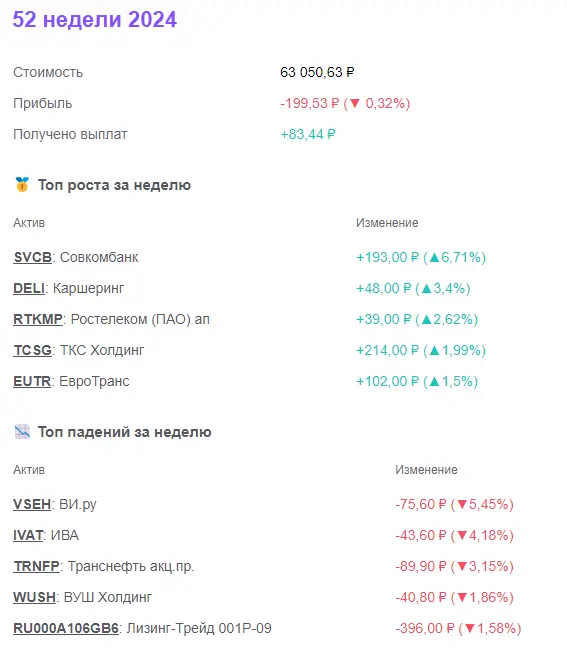567x667 pixels.
Task: Click the 52 недели 2024 heading
Action: pyautogui.click(x=94, y=19)
